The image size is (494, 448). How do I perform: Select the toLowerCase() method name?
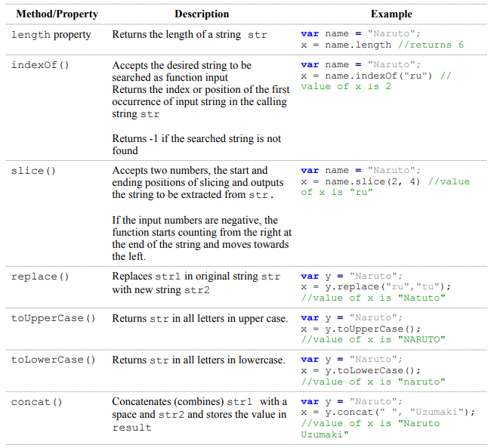coord(53,360)
